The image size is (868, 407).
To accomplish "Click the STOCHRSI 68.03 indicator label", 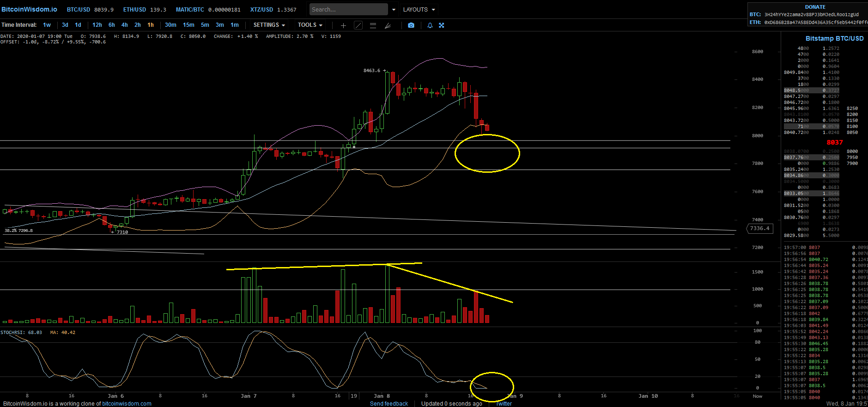I will pos(21,333).
